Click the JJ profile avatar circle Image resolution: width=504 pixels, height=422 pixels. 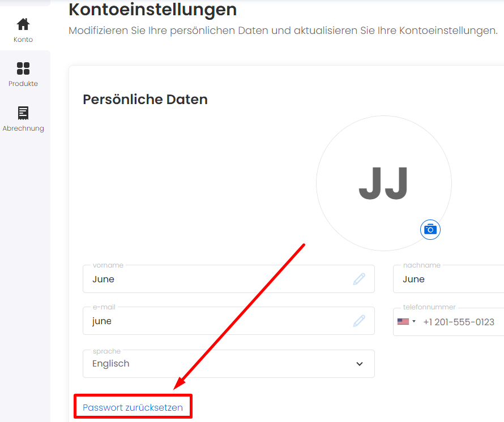click(x=384, y=183)
